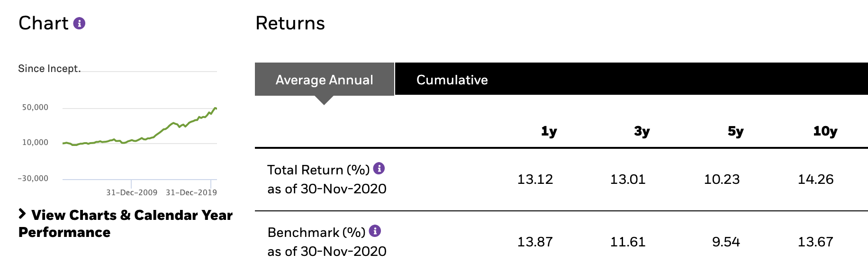Image resolution: width=868 pixels, height=272 pixels.
Task: Click the Returns section heading
Action: coord(290,23)
